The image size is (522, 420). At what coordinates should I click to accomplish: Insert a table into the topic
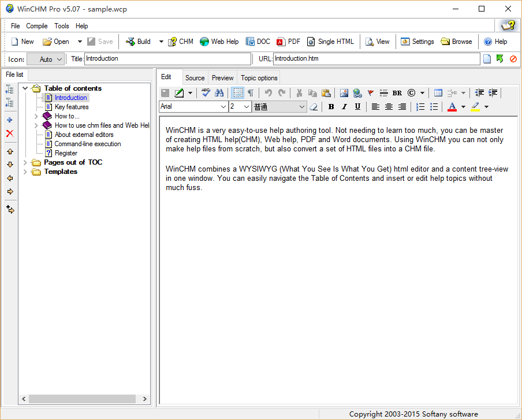[438, 93]
